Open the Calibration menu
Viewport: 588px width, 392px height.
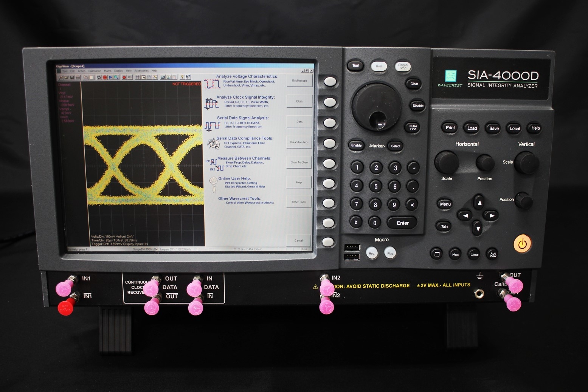click(x=95, y=71)
